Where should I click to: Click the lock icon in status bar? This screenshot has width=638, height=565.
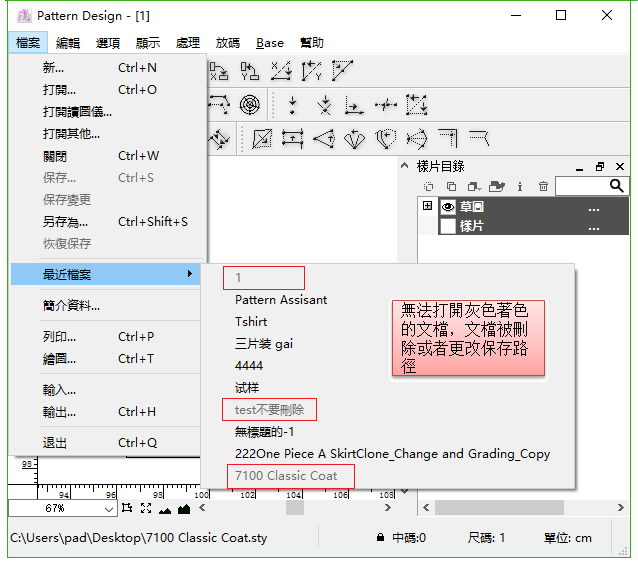click(x=381, y=538)
